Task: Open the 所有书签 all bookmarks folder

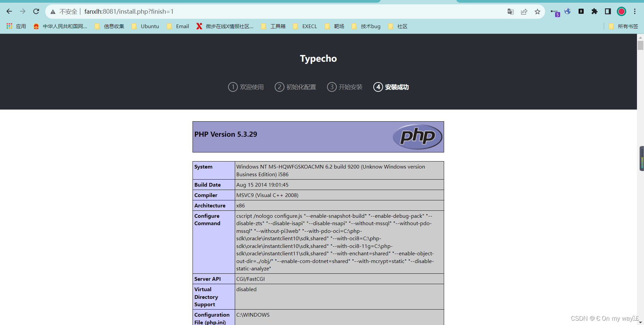Action: (624, 26)
